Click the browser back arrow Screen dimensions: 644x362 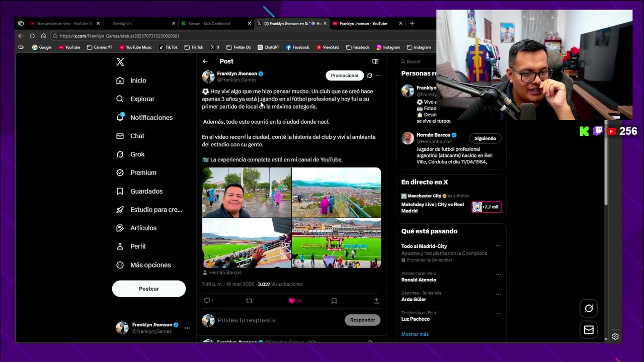(21, 36)
